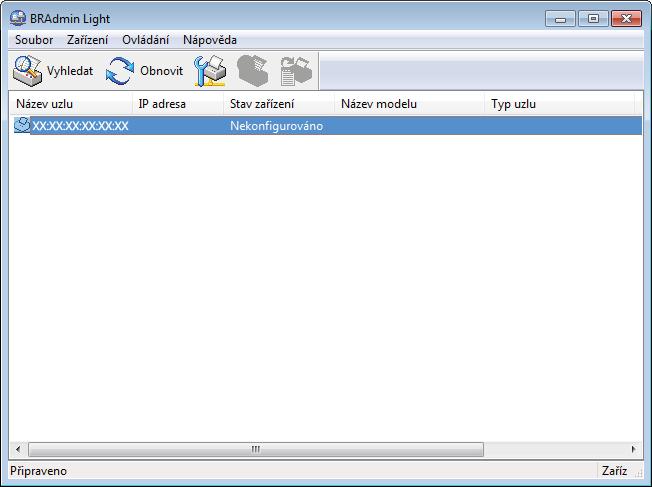Open printer network configuration wrench icon
The height and width of the screenshot is (487, 652).
(x=210, y=71)
